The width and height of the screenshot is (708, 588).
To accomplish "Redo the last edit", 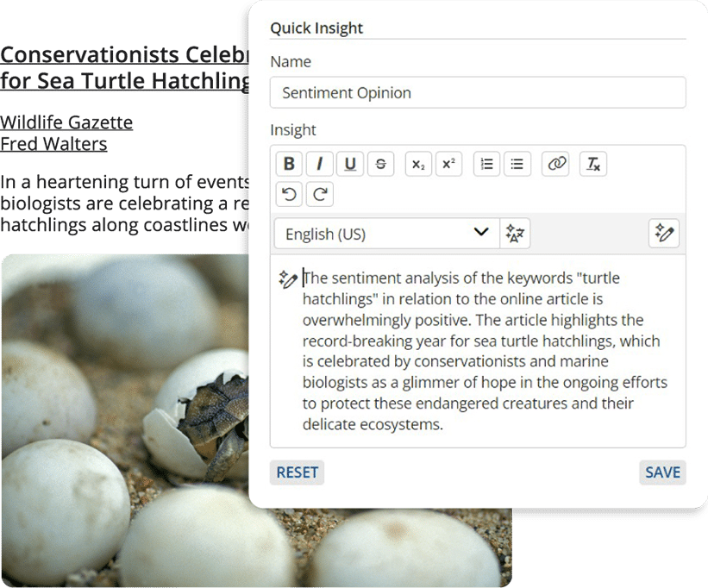I will 320,194.
